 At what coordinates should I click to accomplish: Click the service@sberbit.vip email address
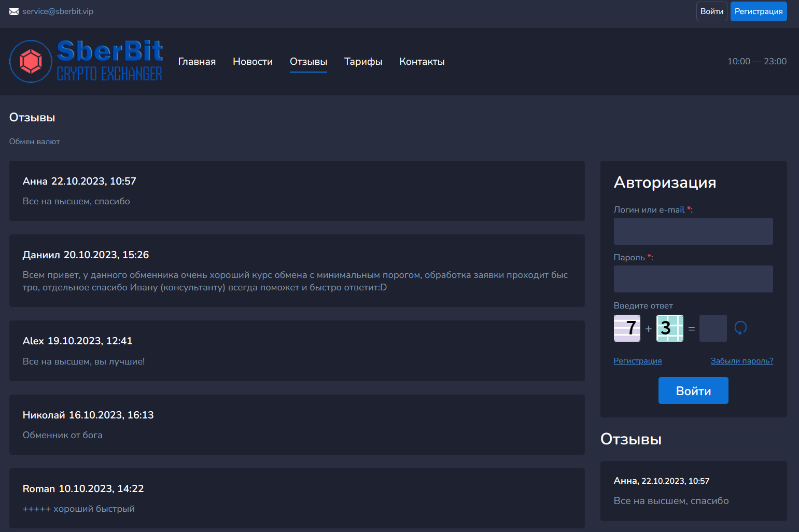(58, 11)
